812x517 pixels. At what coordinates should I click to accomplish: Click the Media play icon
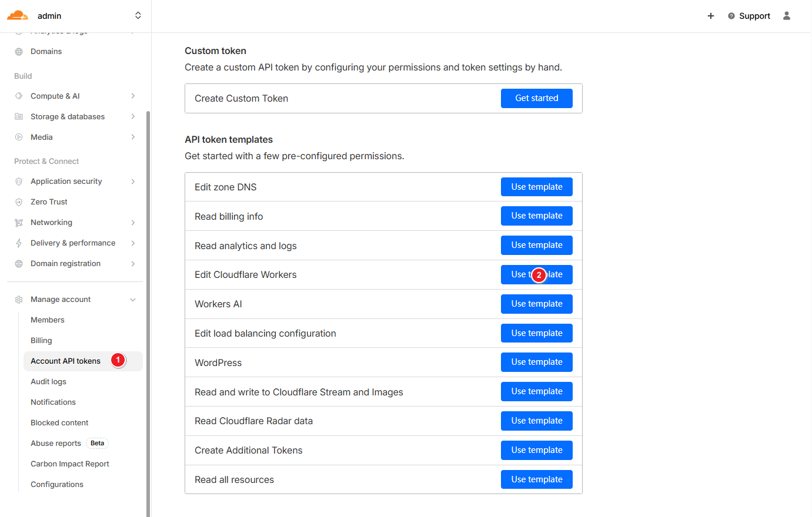[x=19, y=137]
